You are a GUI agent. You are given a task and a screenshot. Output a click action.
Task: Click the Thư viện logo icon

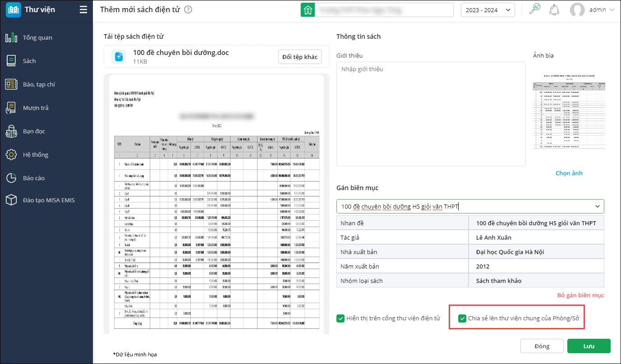14,9
